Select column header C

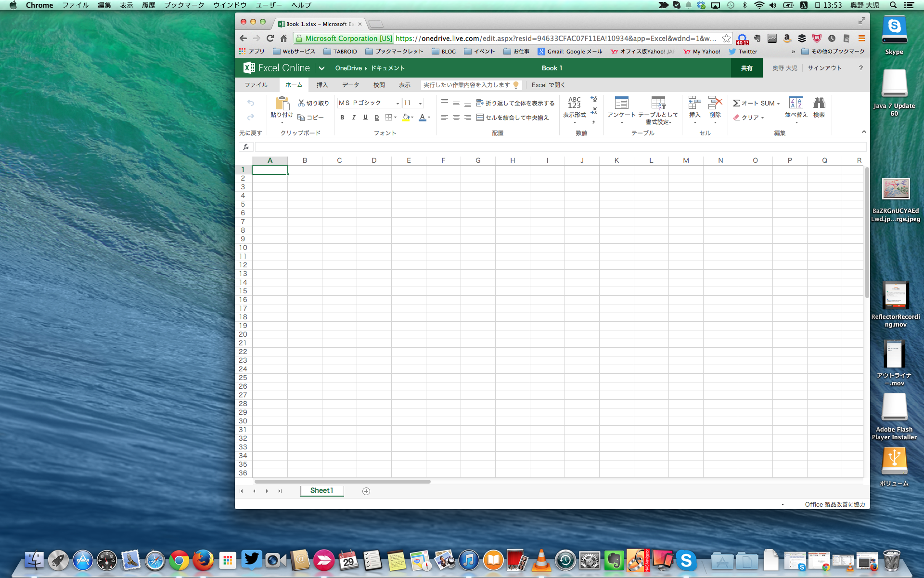[339, 160]
